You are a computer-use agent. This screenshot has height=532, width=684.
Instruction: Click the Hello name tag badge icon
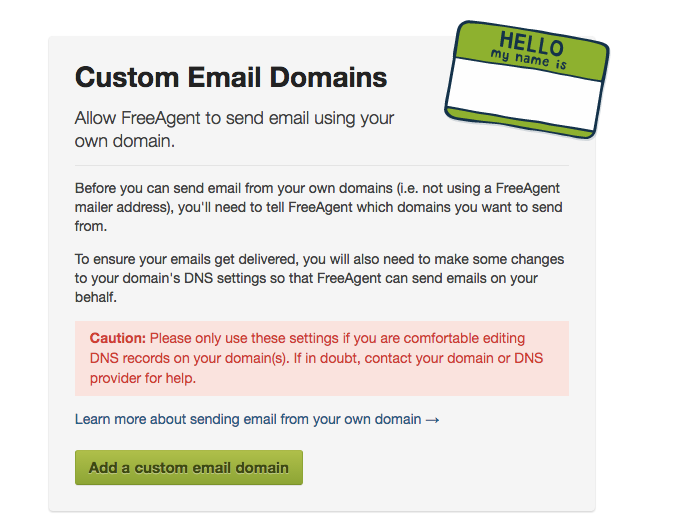coord(527,79)
